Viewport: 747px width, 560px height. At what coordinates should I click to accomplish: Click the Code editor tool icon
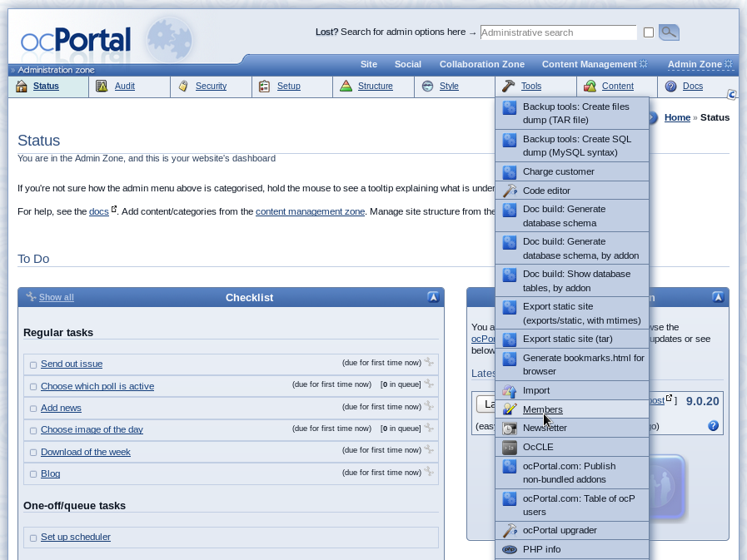[x=510, y=191]
